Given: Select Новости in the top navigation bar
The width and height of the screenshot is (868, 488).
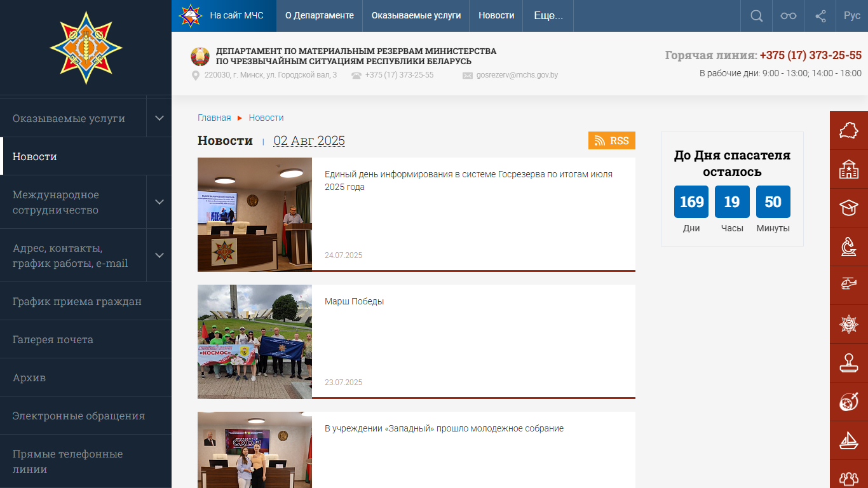Looking at the screenshot, I should click(496, 16).
